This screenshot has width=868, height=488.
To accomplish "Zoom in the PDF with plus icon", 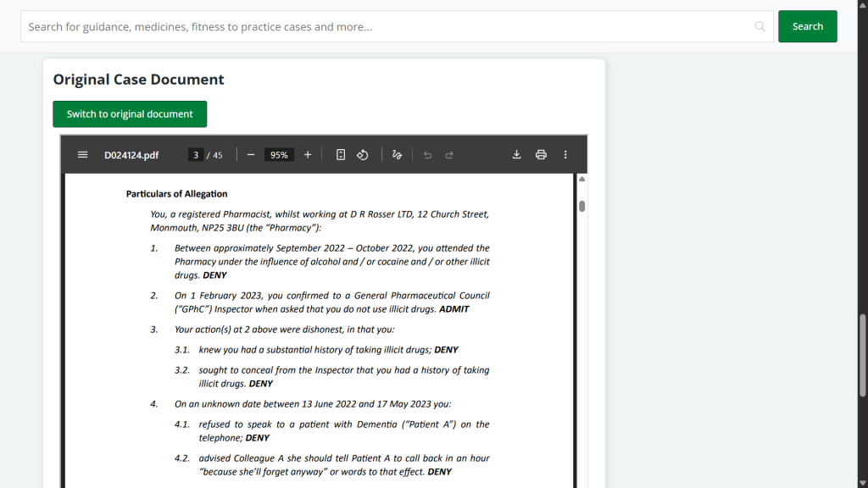I will (308, 155).
